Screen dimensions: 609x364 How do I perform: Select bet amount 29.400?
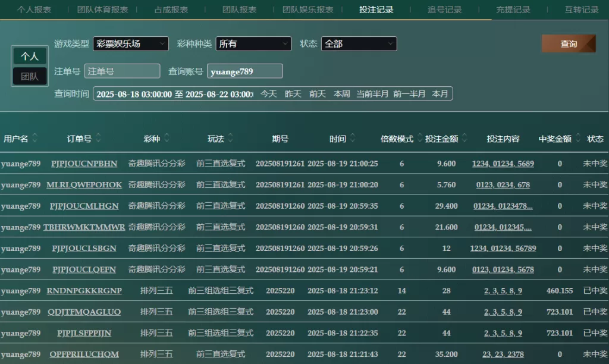click(x=446, y=206)
